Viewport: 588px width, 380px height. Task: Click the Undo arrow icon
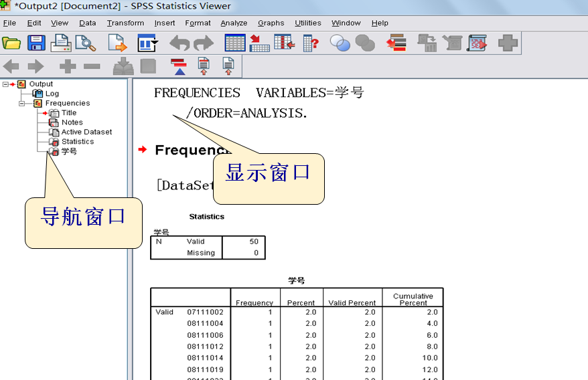point(179,43)
